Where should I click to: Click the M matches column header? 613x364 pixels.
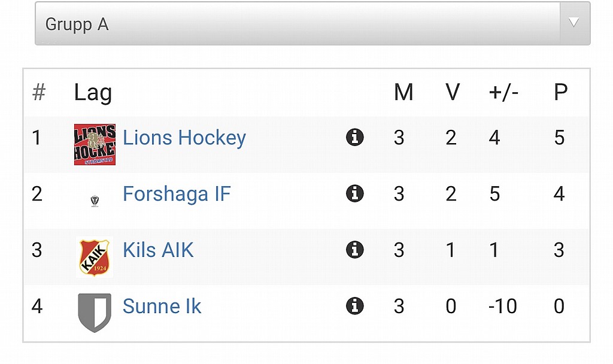click(403, 92)
